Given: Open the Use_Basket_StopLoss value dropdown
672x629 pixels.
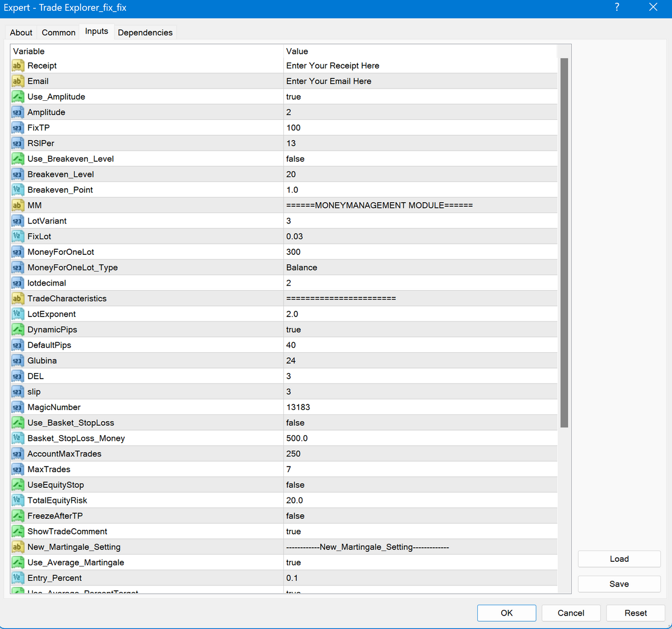Looking at the screenshot, I should click(x=420, y=423).
